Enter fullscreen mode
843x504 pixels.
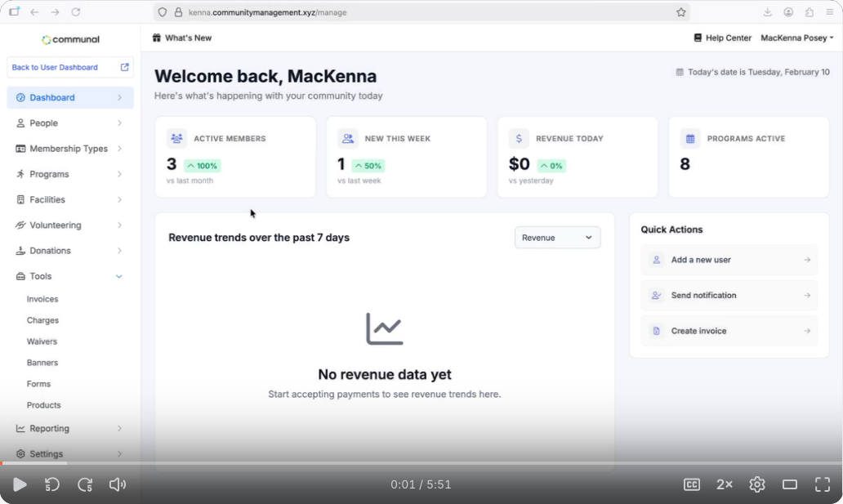pos(823,484)
